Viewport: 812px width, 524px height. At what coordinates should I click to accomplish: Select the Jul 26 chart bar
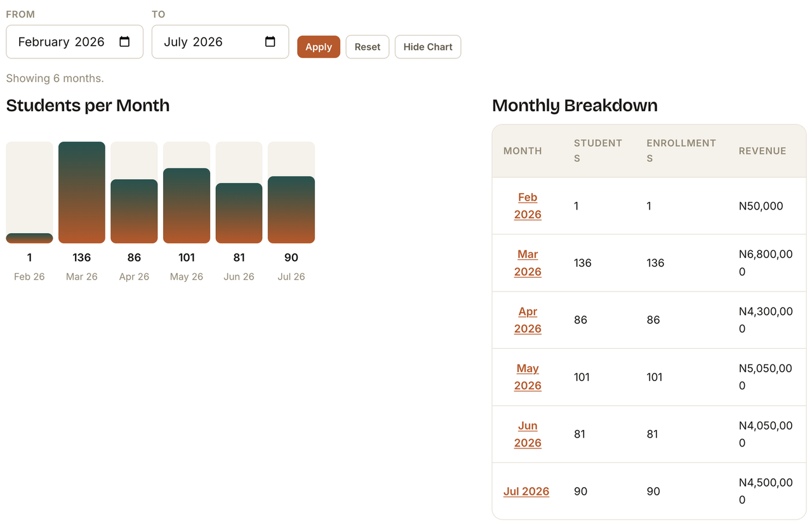coord(291,210)
